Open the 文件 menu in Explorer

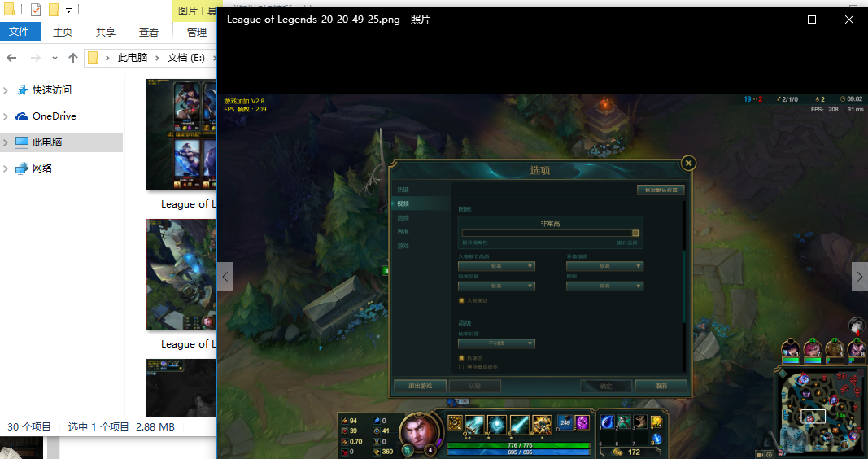click(19, 32)
